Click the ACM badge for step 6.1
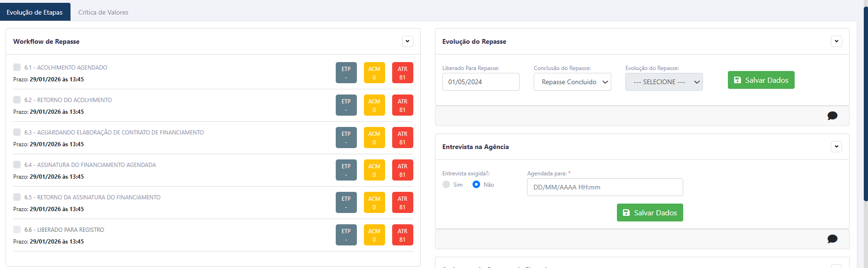Screen dimensions: 868x268 374,73
